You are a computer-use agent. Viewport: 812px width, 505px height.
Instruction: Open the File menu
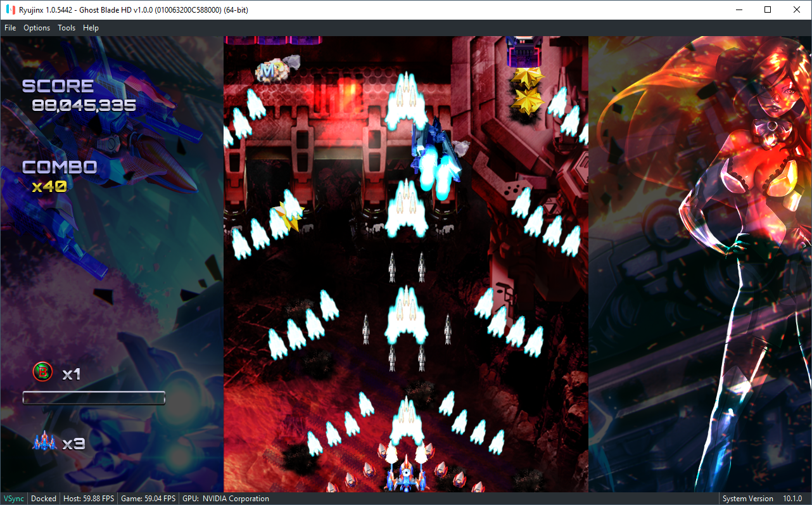point(10,28)
